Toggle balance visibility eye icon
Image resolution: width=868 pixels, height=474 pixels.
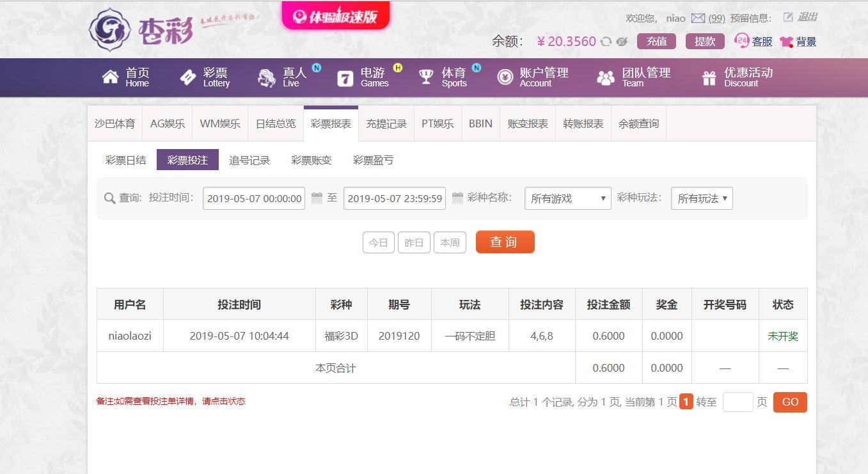pos(622,42)
